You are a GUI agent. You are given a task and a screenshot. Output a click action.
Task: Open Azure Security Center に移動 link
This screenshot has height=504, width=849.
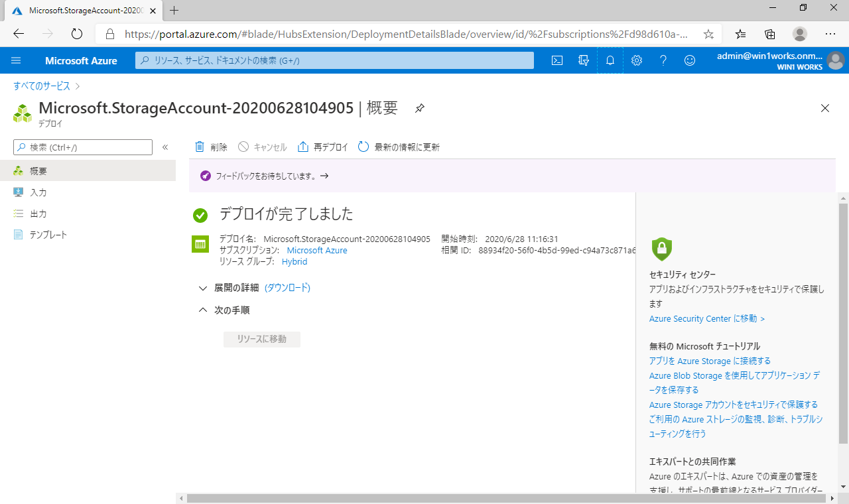point(707,318)
